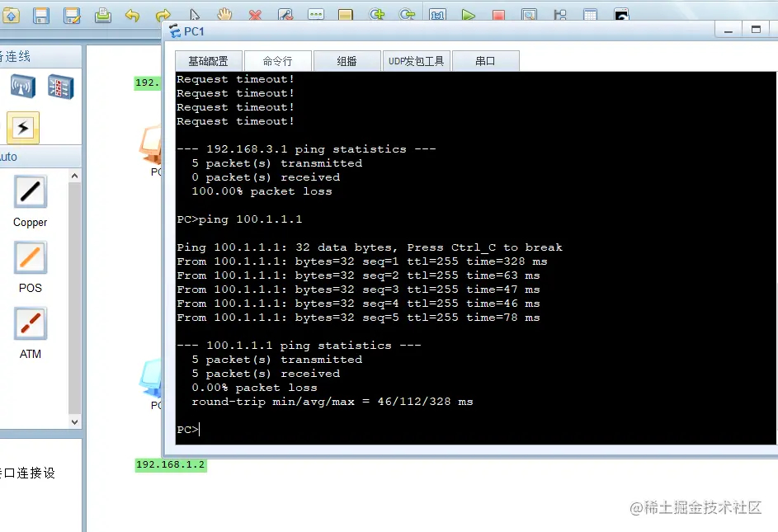
Task: Click the Save topology icon
Action: [41, 16]
